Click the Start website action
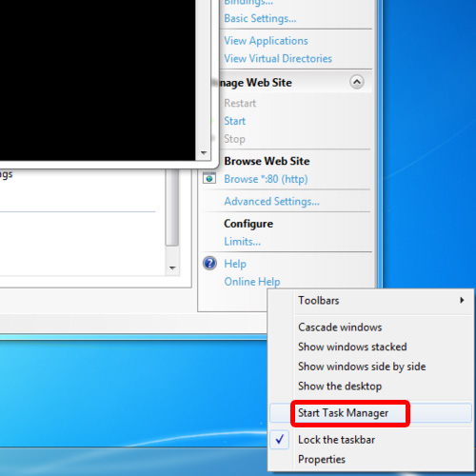476x476 pixels. pyautogui.click(x=235, y=121)
